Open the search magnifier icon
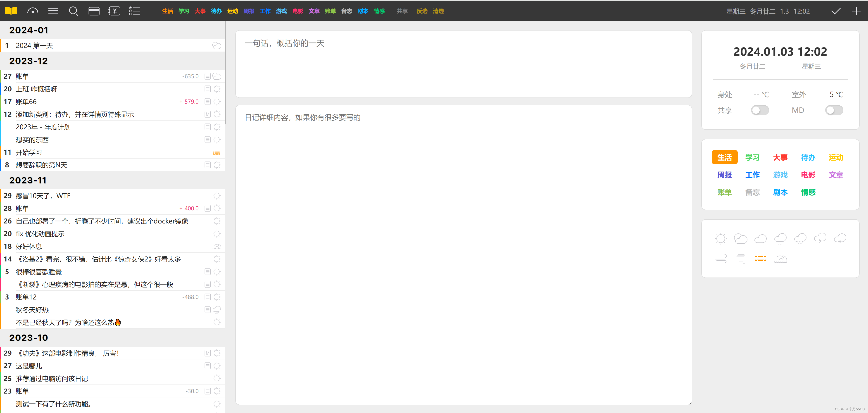Viewport: 868px width, 413px height. click(73, 11)
